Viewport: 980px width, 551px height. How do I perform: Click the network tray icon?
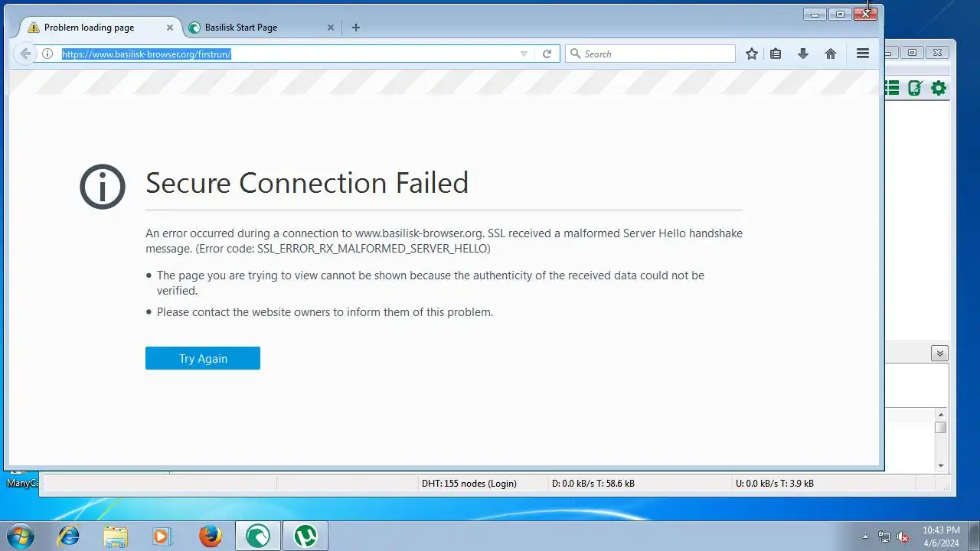pos(884,536)
